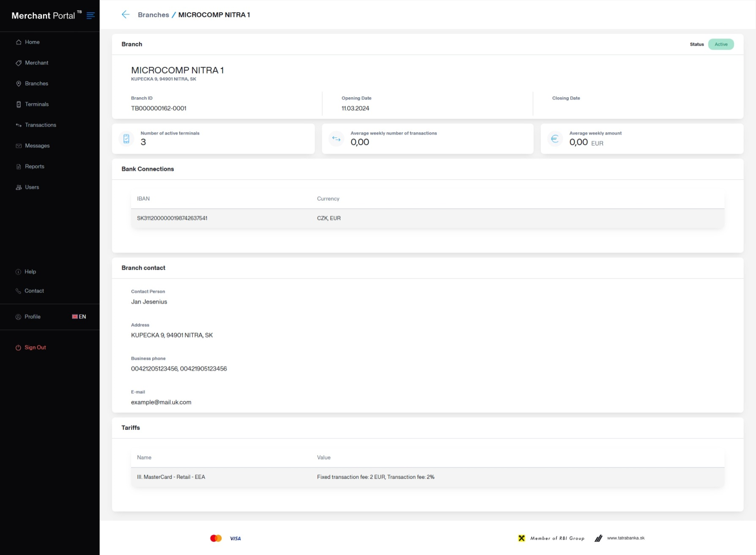Click the Visa logo in footer
The image size is (756, 555).
(x=236, y=539)
